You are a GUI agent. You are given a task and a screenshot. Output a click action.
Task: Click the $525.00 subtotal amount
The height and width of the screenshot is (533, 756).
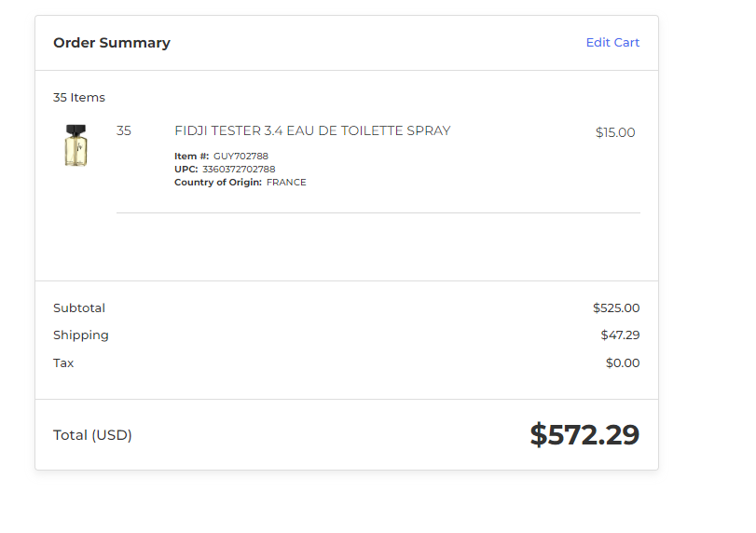click(616, 307)
